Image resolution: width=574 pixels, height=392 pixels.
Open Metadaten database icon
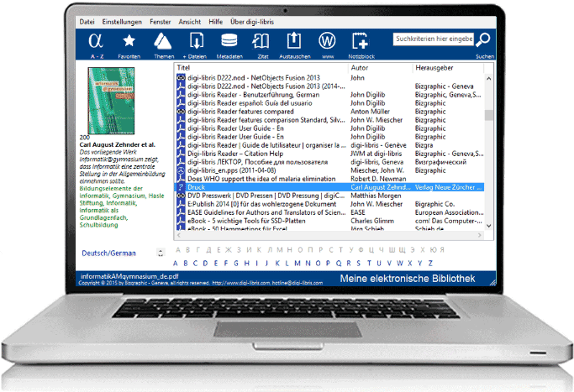tap(229, 41)
